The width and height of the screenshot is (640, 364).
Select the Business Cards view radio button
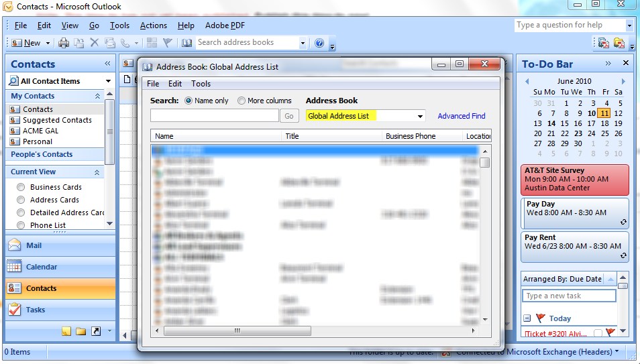(x=21, y=187)
